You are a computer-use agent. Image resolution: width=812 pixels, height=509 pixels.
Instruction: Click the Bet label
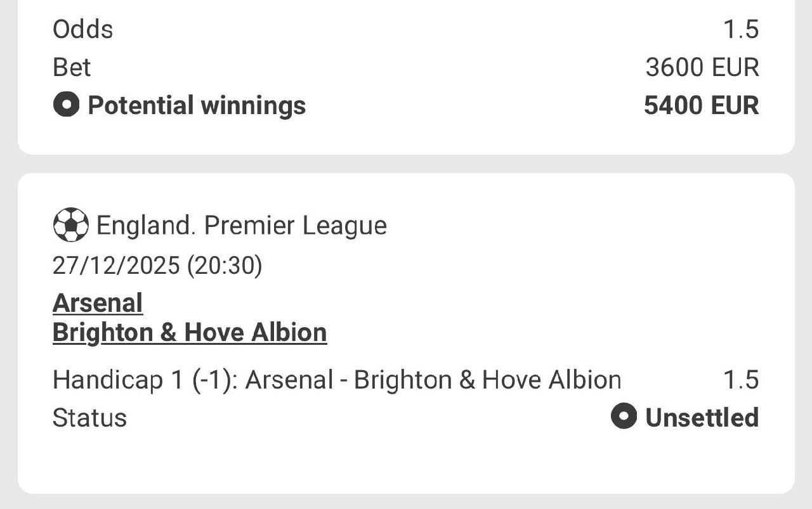pyautogui.click(x=72, y=67)
